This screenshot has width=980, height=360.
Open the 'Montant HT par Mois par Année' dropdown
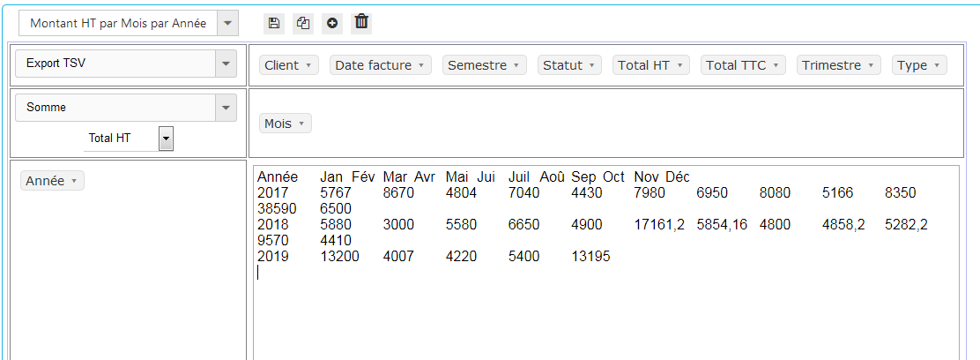[227, 24]
